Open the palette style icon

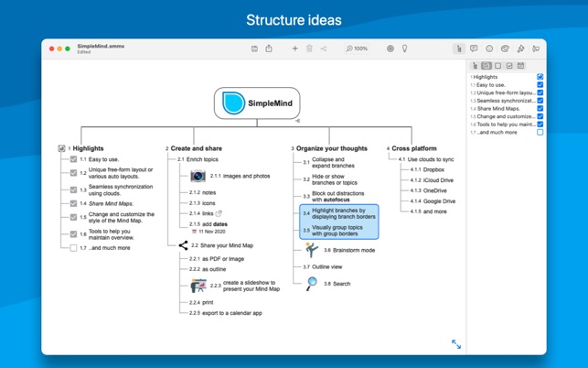(505, 49)
